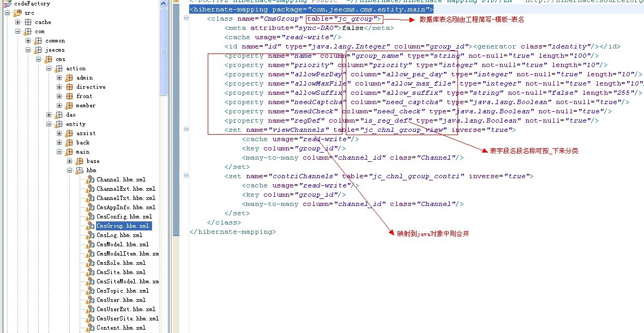644x333 pixels.
Task: Click the directive package icon
Action: point(69,87)
